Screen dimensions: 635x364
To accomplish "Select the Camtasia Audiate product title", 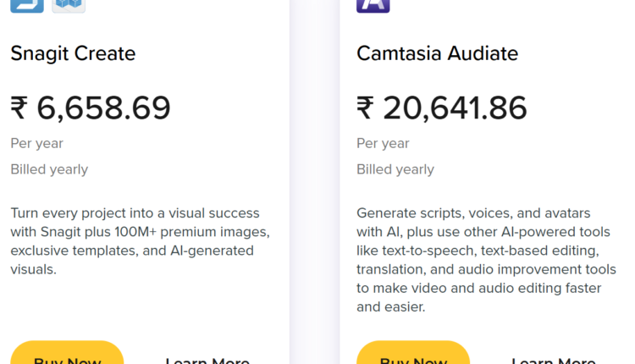I will (437, 54).
